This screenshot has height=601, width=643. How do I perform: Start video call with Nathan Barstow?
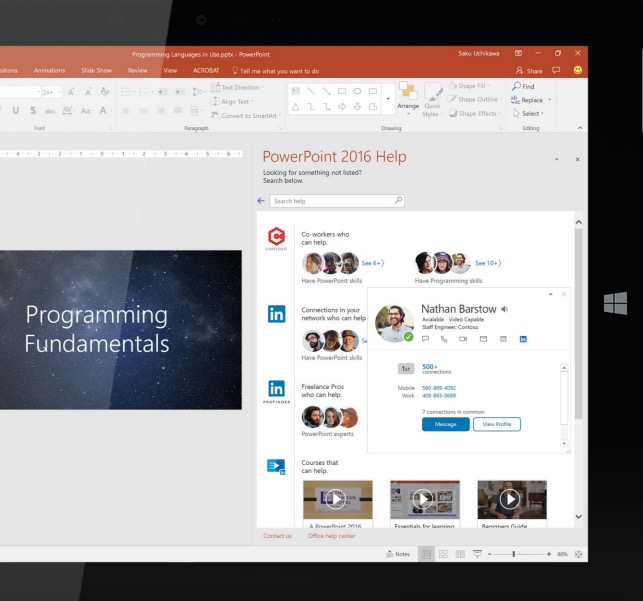click(463, 339)
